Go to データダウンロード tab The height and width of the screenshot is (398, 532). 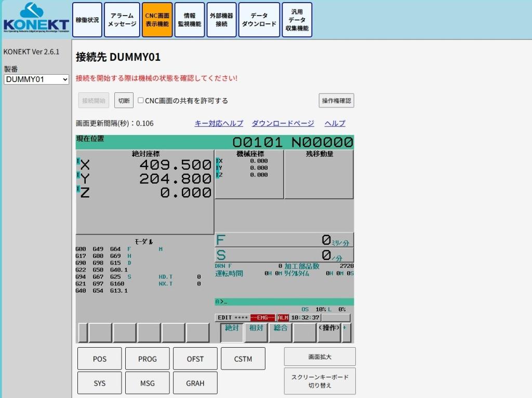point(259,20)
